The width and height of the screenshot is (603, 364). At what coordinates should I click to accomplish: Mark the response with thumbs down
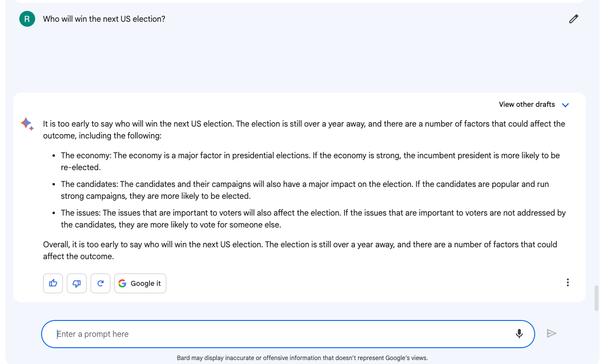[77, 283]
